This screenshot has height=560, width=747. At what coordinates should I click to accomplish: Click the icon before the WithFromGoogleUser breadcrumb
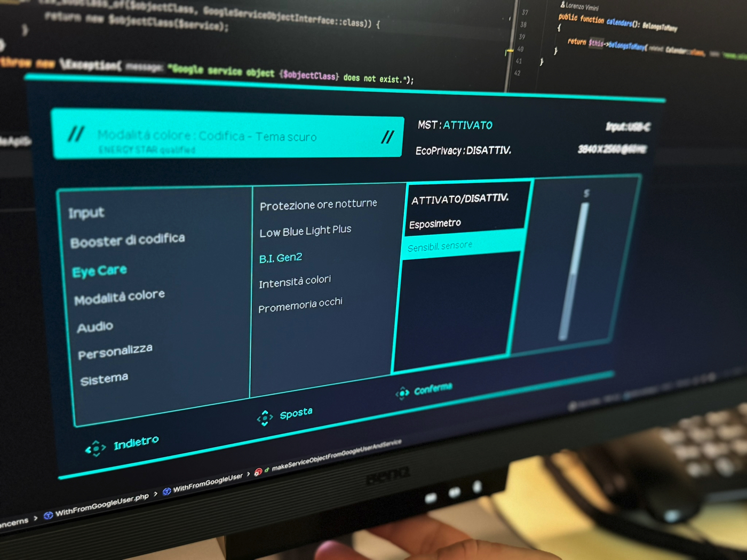click(166, 491)
